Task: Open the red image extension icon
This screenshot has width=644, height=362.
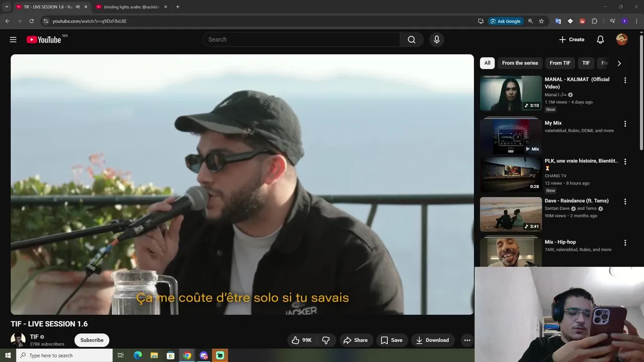Action: (582, 21)
